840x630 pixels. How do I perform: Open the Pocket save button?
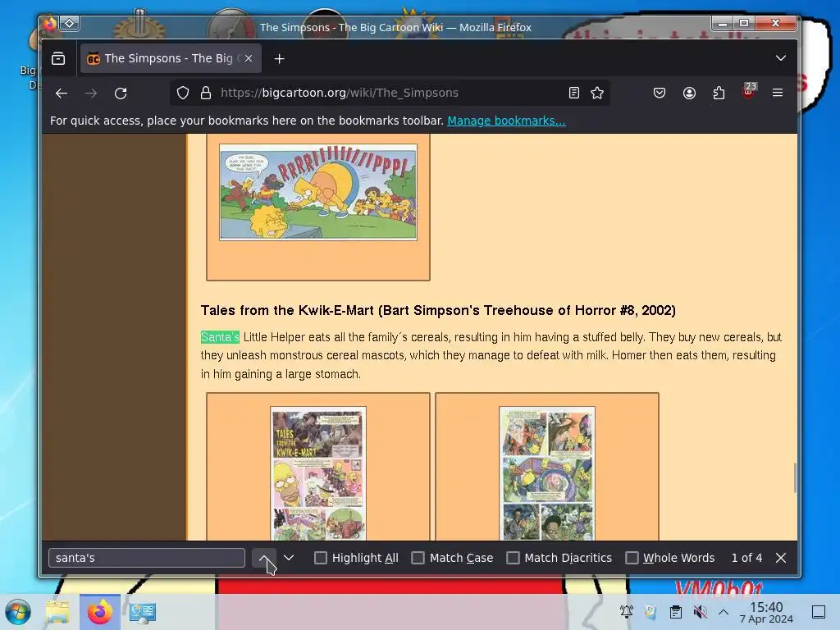click(660, 94)
